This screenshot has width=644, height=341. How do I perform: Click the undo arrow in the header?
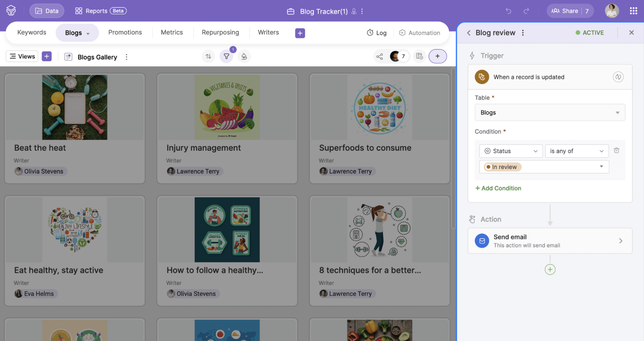tap(508, 11)
